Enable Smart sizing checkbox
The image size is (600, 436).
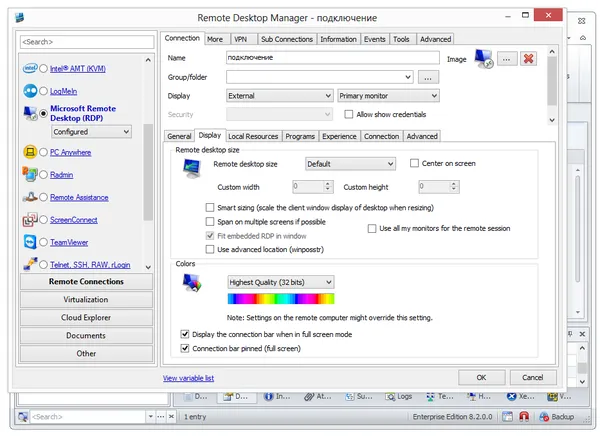(210, 207)
